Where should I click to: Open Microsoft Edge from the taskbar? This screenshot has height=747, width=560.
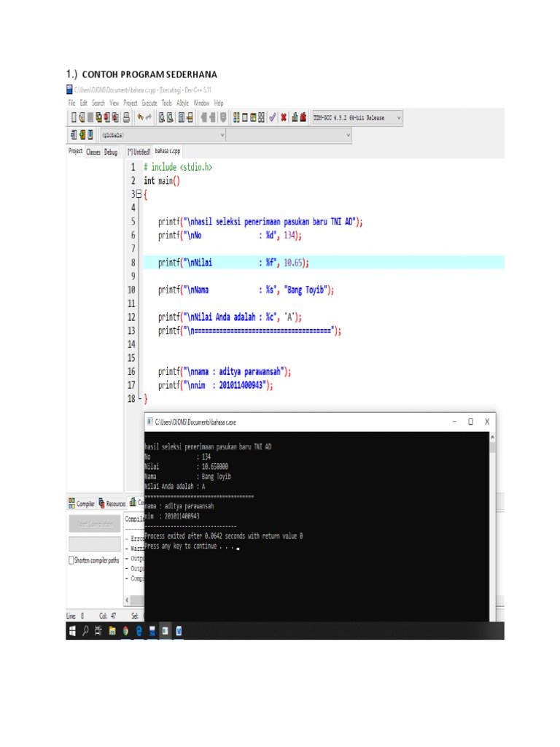tap(139, 631)
